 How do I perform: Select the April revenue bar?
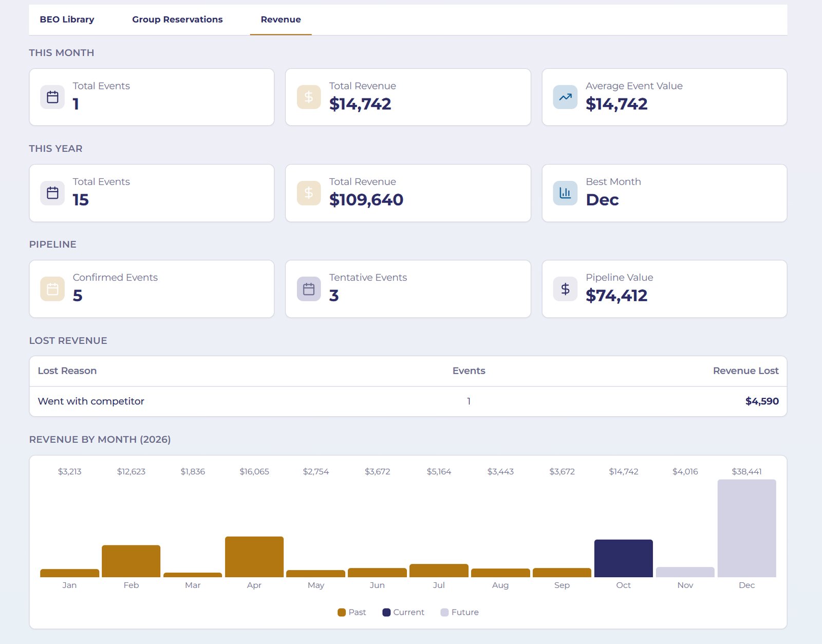[x=254, y=557]
